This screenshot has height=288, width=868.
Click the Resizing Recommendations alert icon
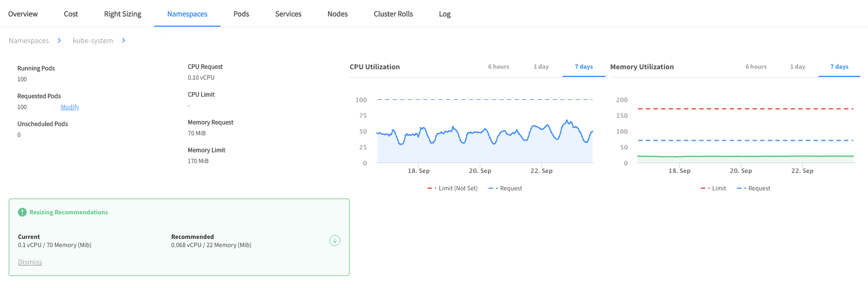point(22,212)
